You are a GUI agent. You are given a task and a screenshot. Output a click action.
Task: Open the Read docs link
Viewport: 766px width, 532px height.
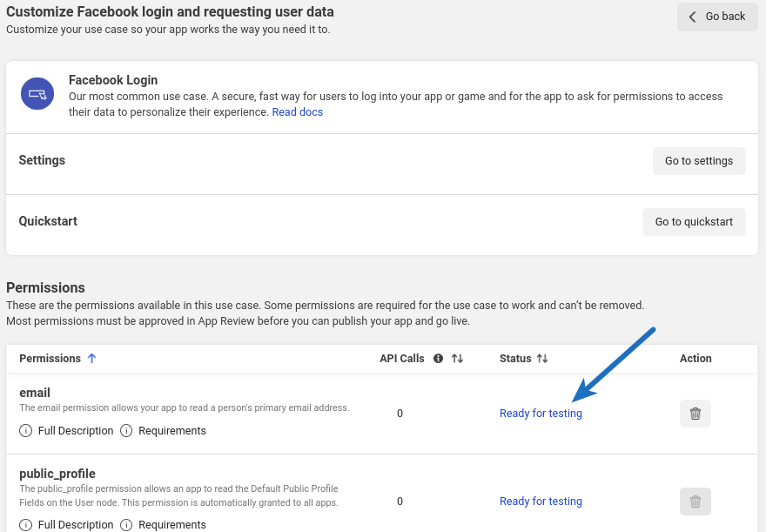297,111
